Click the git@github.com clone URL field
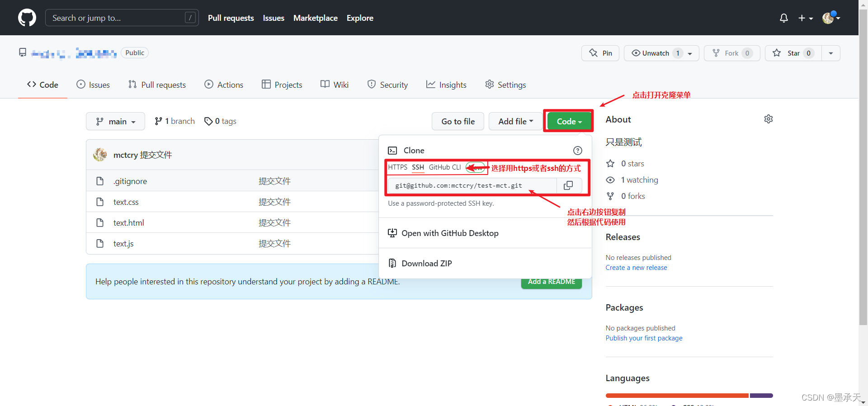This screenshot has width=868, height=406. tap(472, 185)
